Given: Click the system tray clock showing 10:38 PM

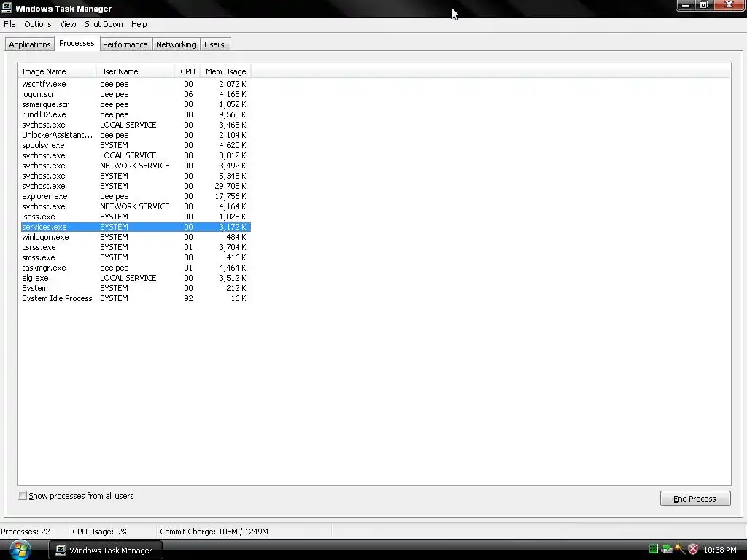Looking at the screenshot, I should coord(720,550).
